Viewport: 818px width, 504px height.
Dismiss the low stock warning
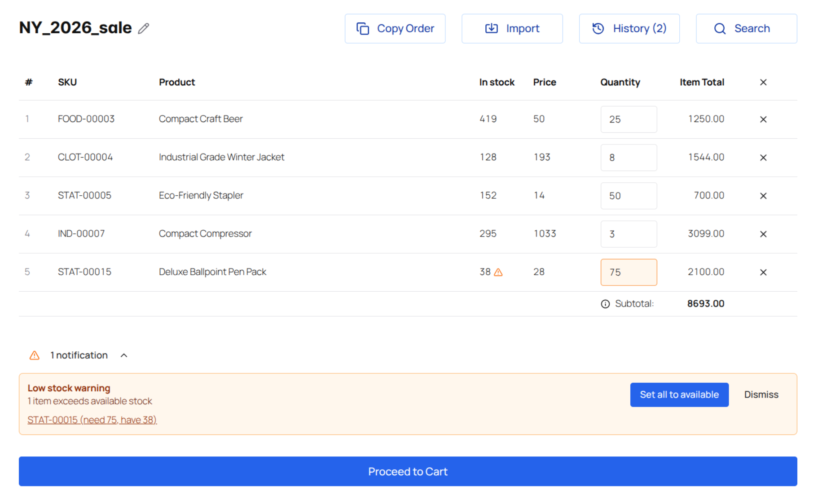(761, 394)
